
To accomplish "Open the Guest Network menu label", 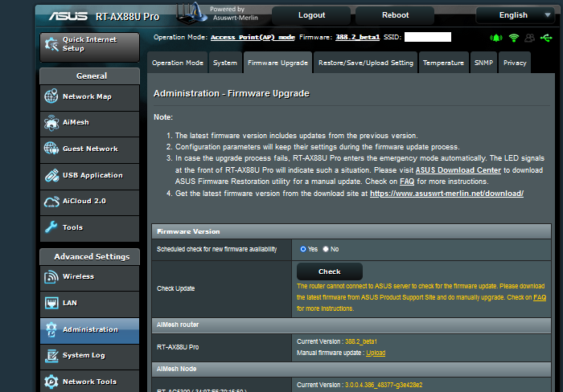I will tap(90, 149).
